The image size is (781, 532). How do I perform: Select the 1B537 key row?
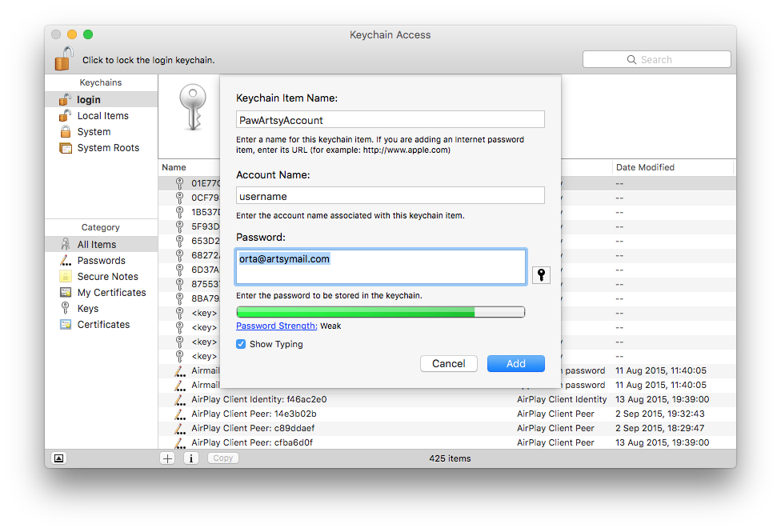coord(190,212)
